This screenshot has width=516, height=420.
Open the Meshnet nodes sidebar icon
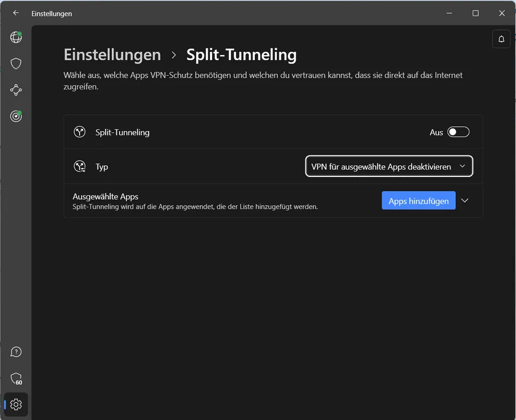click(x=16, y=90)
